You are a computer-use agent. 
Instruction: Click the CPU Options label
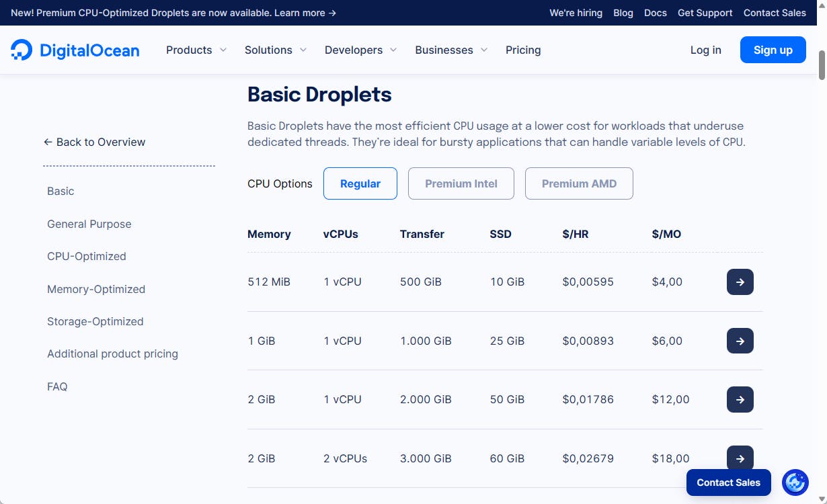pos(280,183)
